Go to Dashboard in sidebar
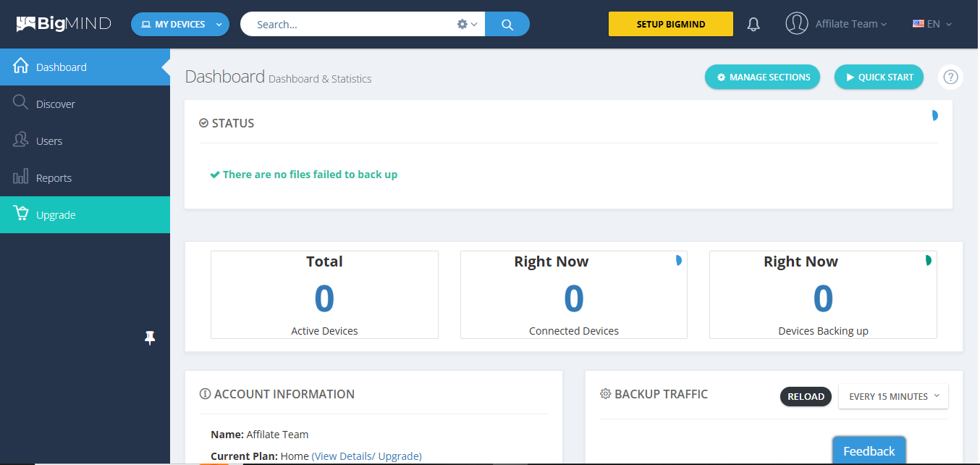The image size is (980, 465). click(85, 67)
